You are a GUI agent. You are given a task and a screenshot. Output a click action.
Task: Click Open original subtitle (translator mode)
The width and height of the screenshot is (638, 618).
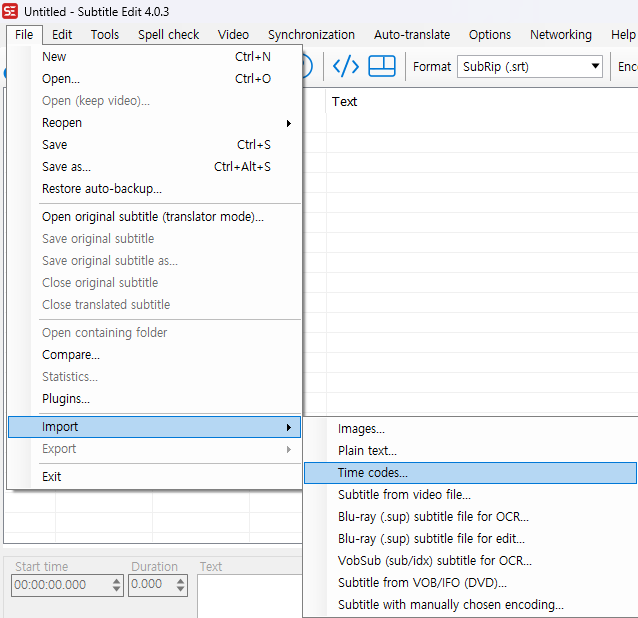(x=152, y=217)
